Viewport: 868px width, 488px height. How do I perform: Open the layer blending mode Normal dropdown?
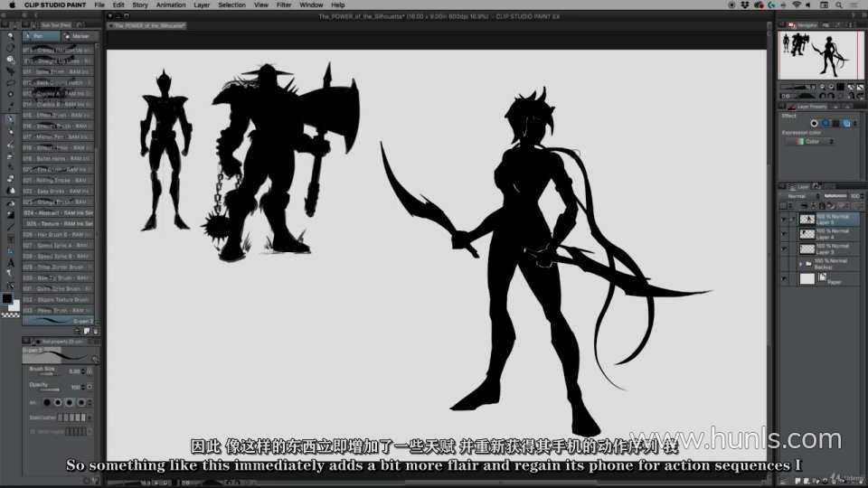(800, 196)
